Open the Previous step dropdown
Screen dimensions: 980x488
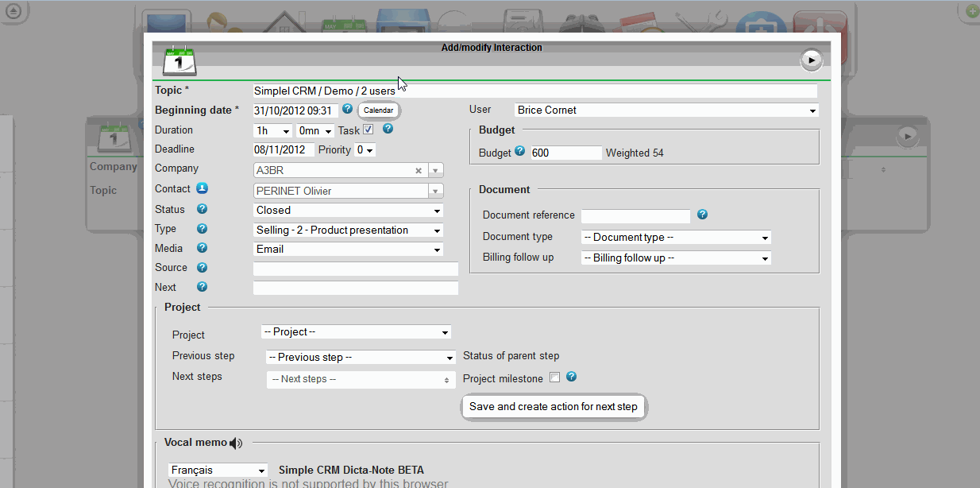[361, 358]
